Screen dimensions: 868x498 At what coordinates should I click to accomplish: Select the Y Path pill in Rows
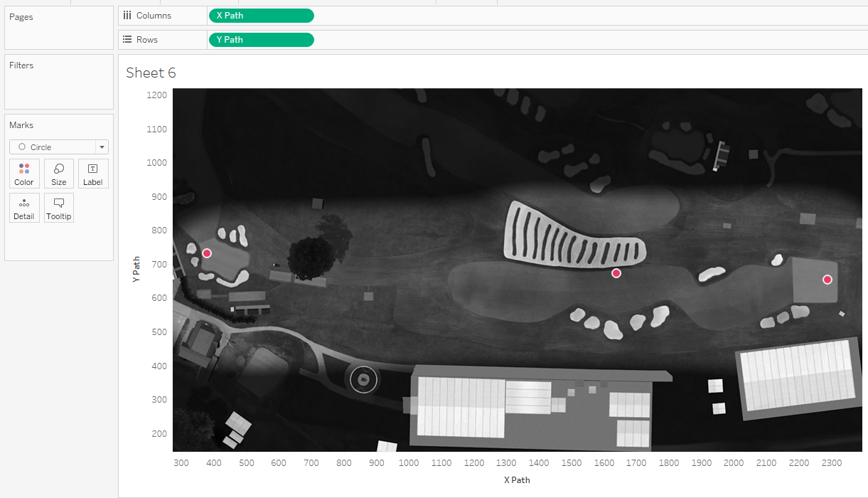[261, 40]
